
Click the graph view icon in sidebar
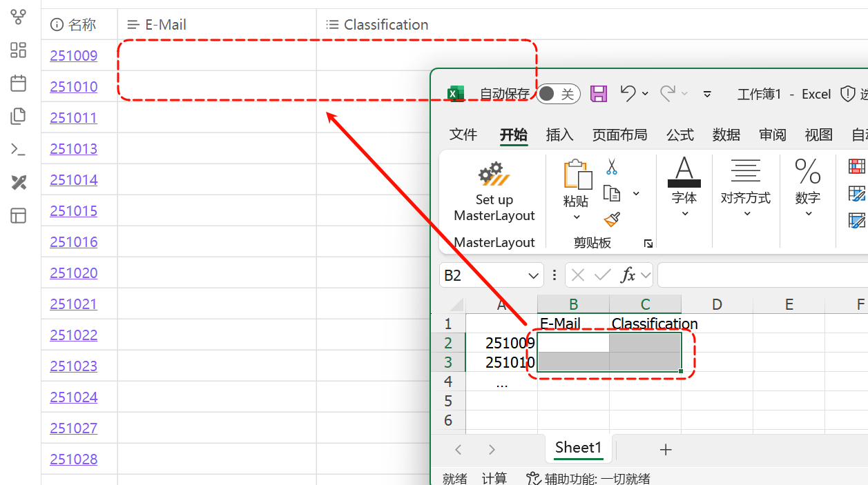click(x=19, y=17)
